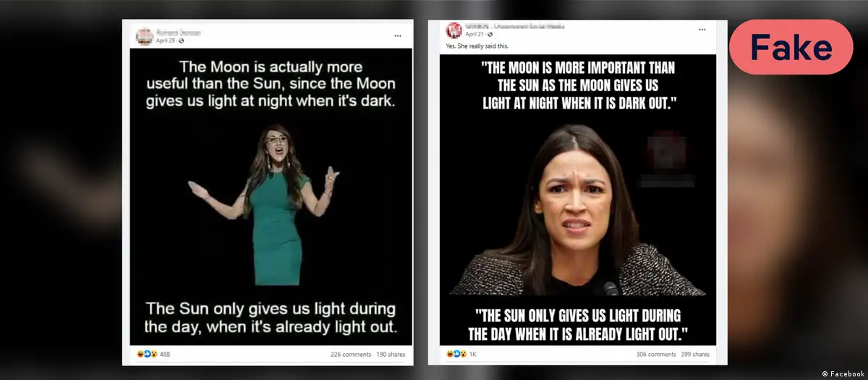Screen dimensions: 868x380
Task: Click the pink "Fake" badge
Action: pyautogui.click(x=791, y=47)
